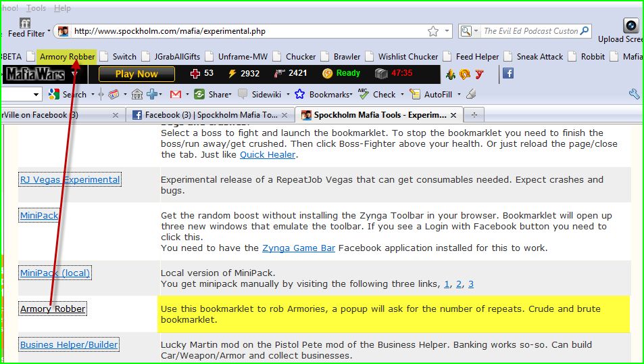Click the bank building toolbar icon

[x=137, y=95]
